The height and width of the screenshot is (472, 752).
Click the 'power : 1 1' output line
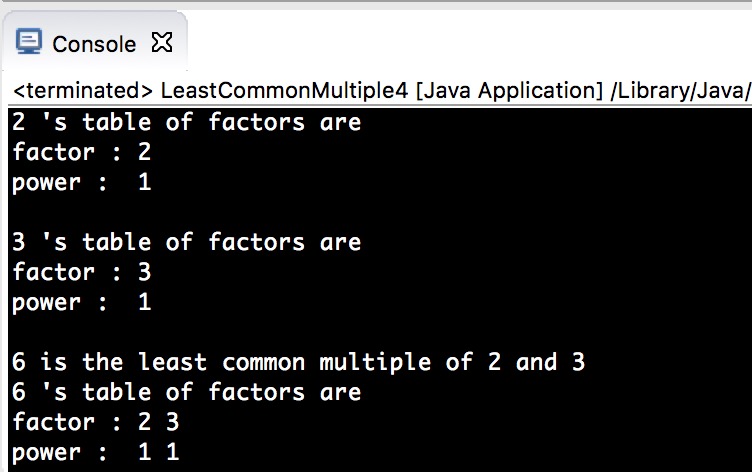(x=96, y=452)
